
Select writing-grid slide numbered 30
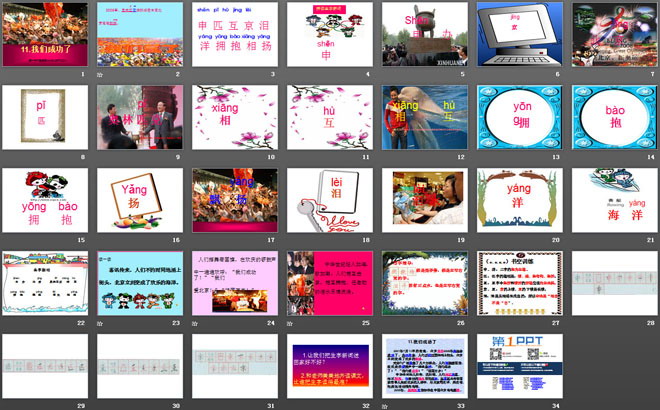140,366
